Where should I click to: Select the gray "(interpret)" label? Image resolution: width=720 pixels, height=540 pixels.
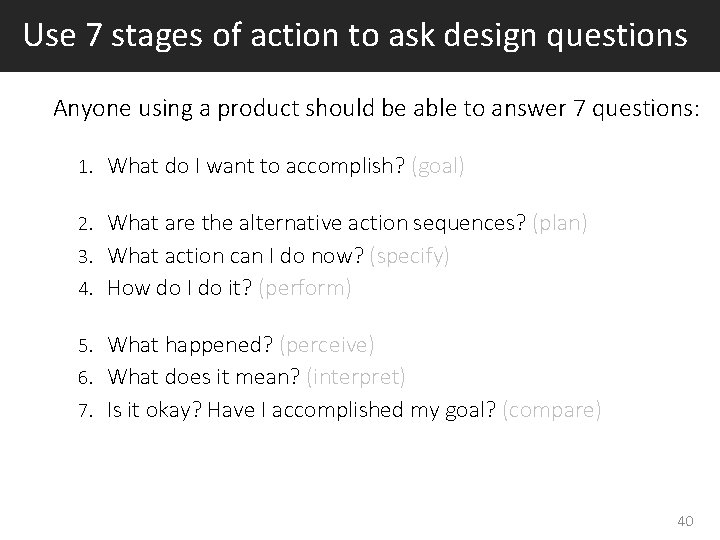357,378
